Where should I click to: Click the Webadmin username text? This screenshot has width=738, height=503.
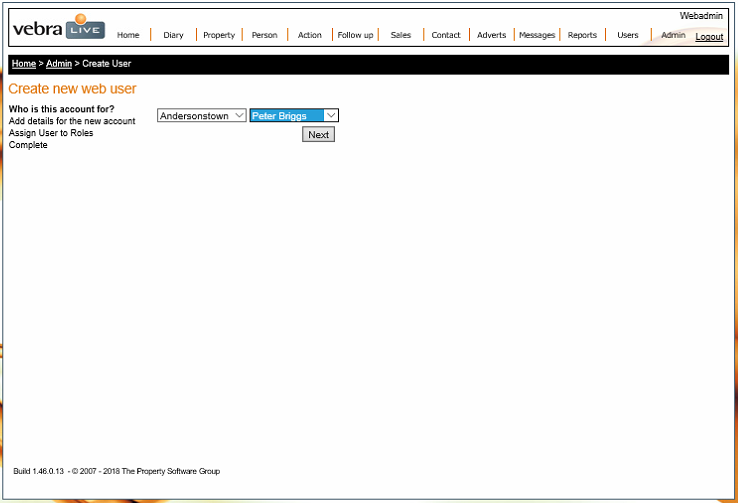(x=701, y=16)
